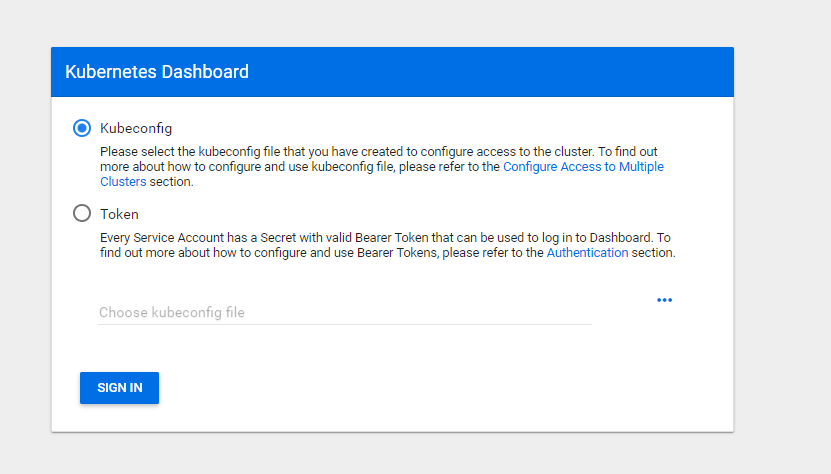The image size is (831, 474).
Task: Click the SIGN IN button
Action: click(x=119, y=388)
